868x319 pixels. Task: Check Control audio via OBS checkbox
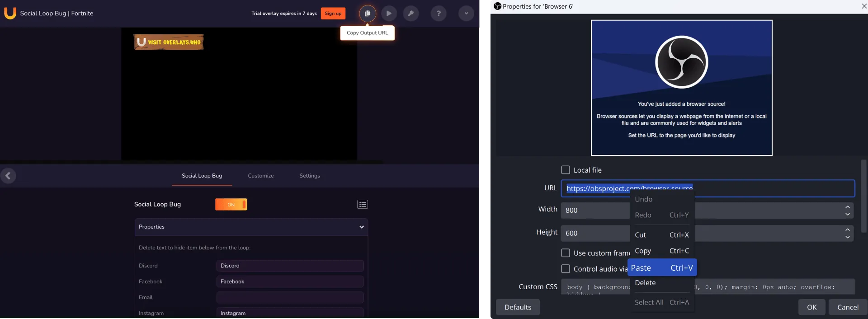566,269
